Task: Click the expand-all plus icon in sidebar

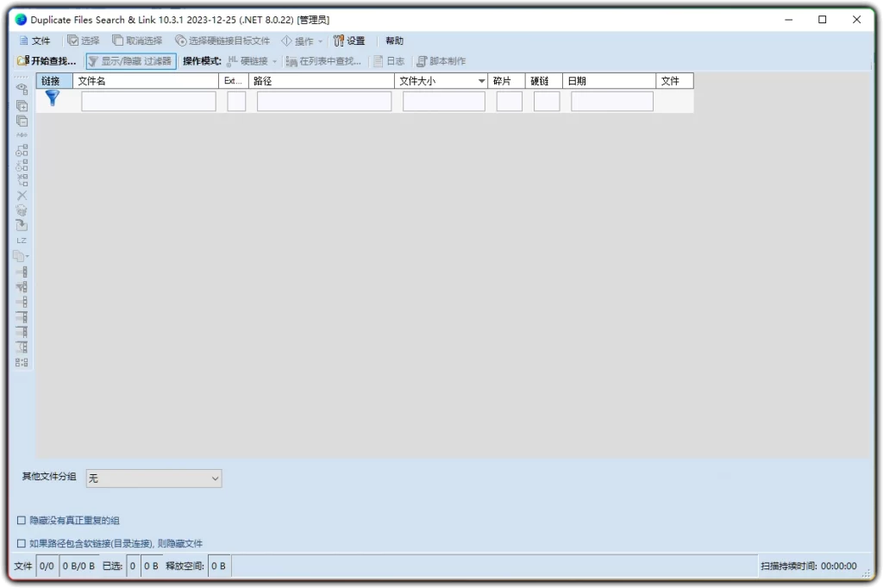Action: 22,106
